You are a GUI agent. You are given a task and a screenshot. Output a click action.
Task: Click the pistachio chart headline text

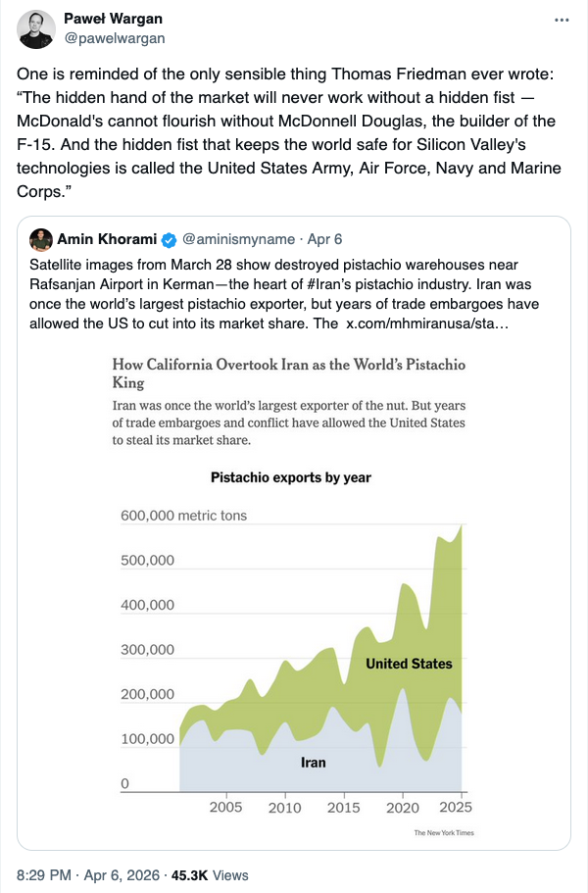[289, 373]
